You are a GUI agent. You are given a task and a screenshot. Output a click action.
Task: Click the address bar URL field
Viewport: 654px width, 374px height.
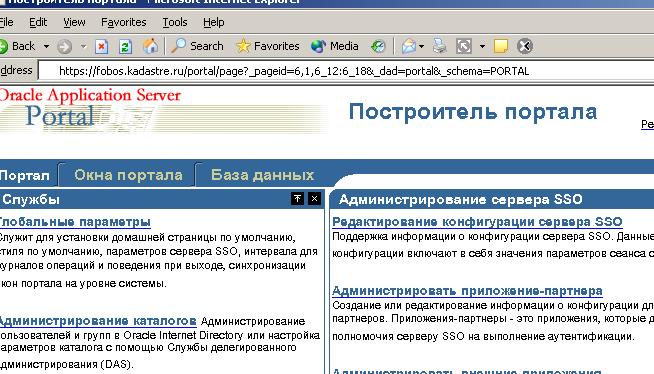346,71
